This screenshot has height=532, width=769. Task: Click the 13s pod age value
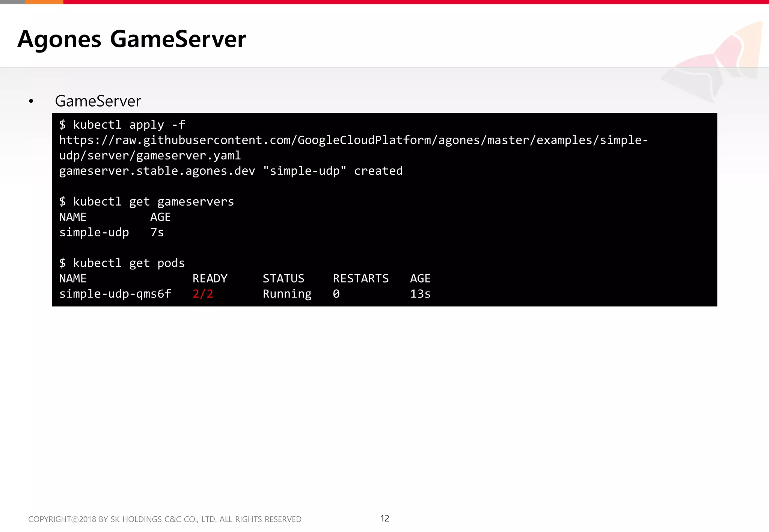point(420,294)
